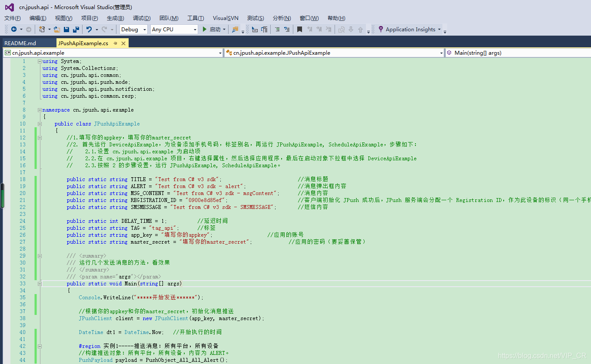The width and height of the screenshot is (591, 364).
Task: Click the Console.WriteLine statement on line 35
Action: point(141,298)
